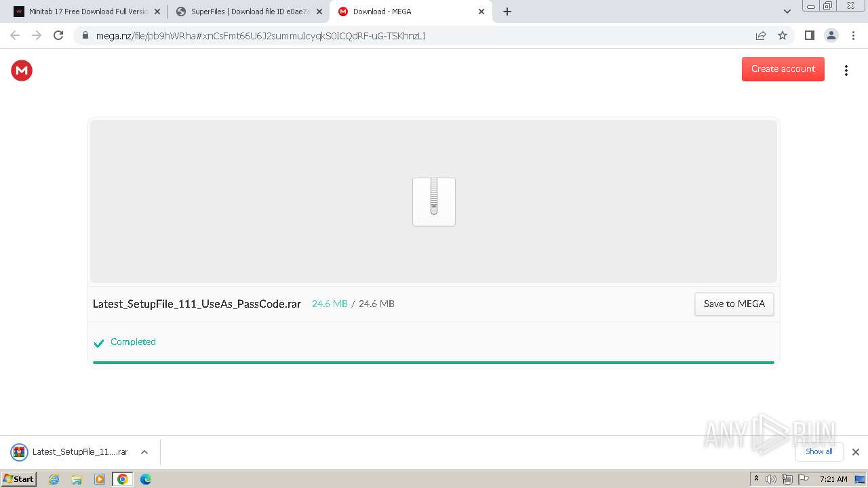The image size is (868, 488).
Task: Click the MEGA logo icon
Action: tap(22, 70)
